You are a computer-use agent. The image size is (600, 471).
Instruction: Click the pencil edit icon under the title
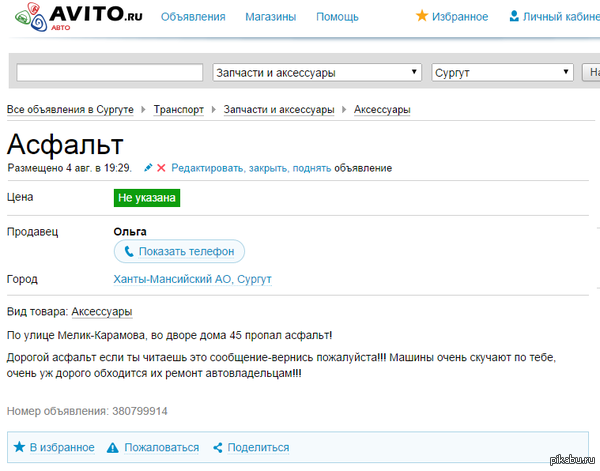pos(148,168)
